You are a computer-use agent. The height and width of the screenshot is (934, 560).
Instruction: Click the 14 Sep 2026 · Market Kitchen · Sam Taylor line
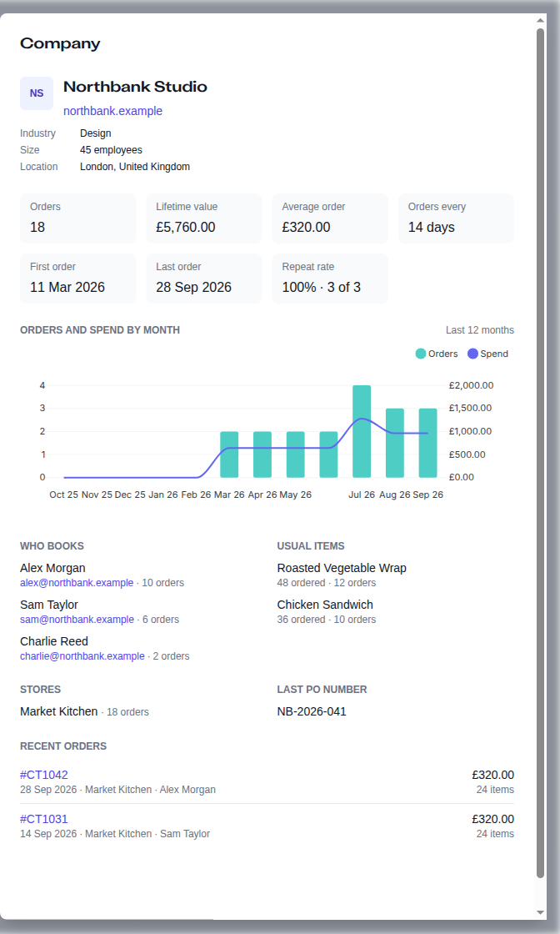point(115,834)
